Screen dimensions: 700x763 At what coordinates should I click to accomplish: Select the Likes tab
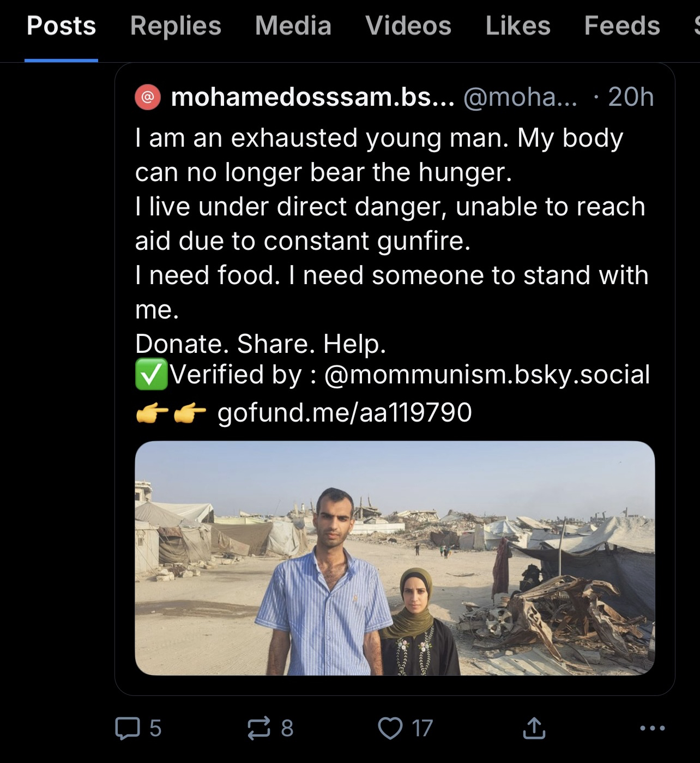pyautogui.click(x=518, y=26)
